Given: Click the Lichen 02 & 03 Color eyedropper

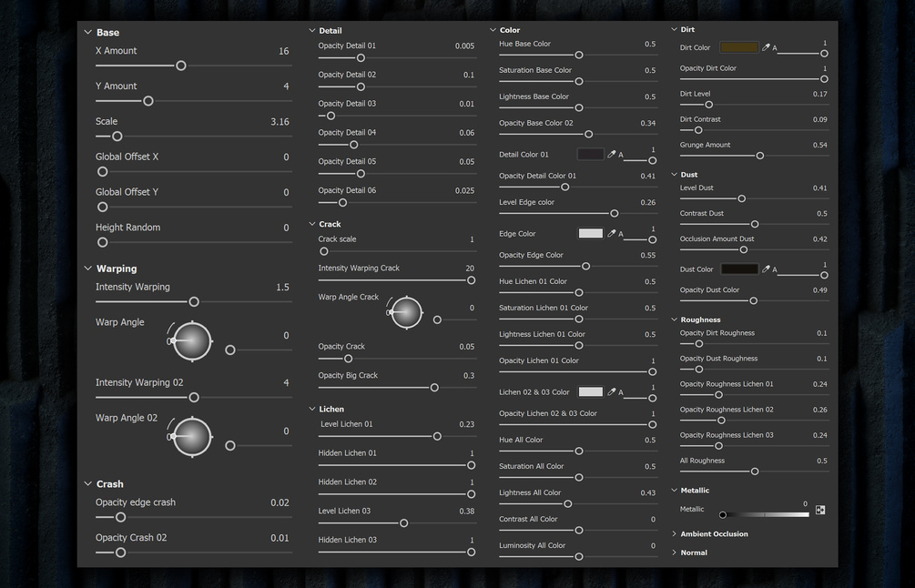Looking at the screenshot, I should [x=612, y=392].
